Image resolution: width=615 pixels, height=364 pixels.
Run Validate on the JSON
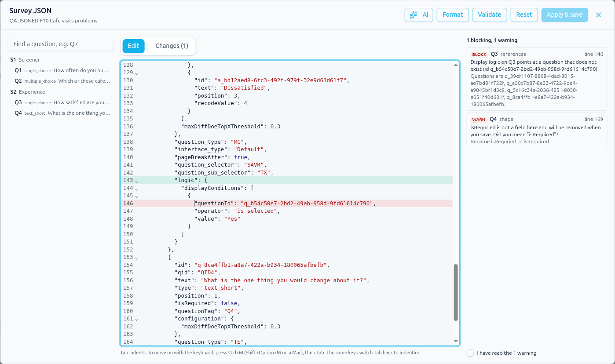tap(490, 15)
